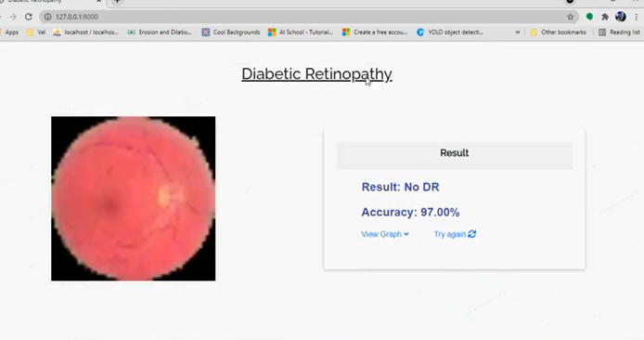Viewport: 644px width, 340px height.
Task: Open the Erosion and Dilation bookmark
Action: (160, 33)
